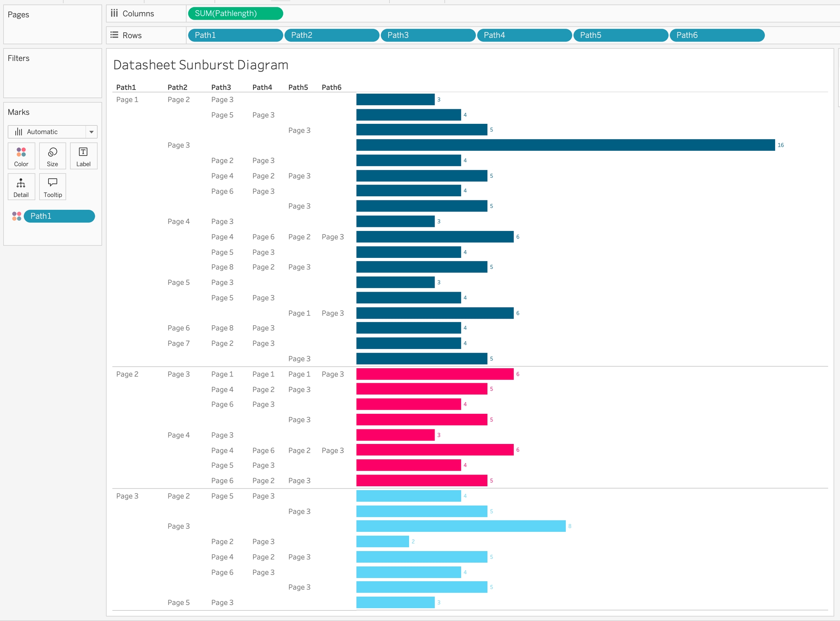
Task: Select the longest dark blue bar labeled 16
Action: 565,145
